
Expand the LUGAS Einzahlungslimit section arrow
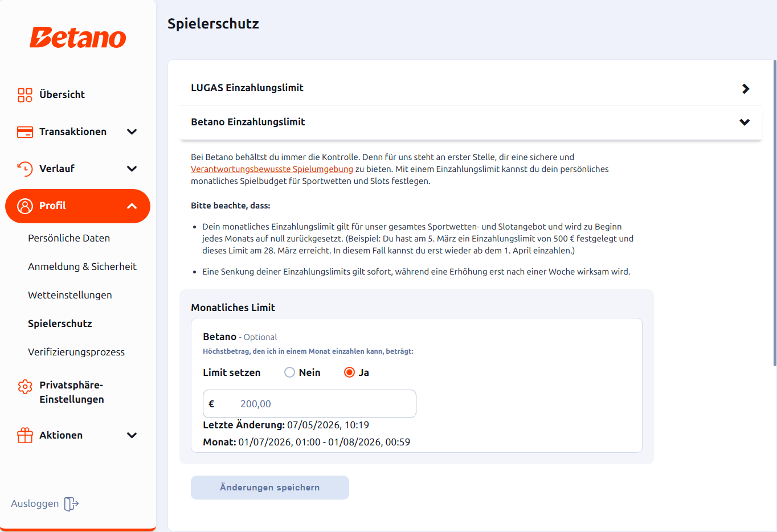coord(746,89)
